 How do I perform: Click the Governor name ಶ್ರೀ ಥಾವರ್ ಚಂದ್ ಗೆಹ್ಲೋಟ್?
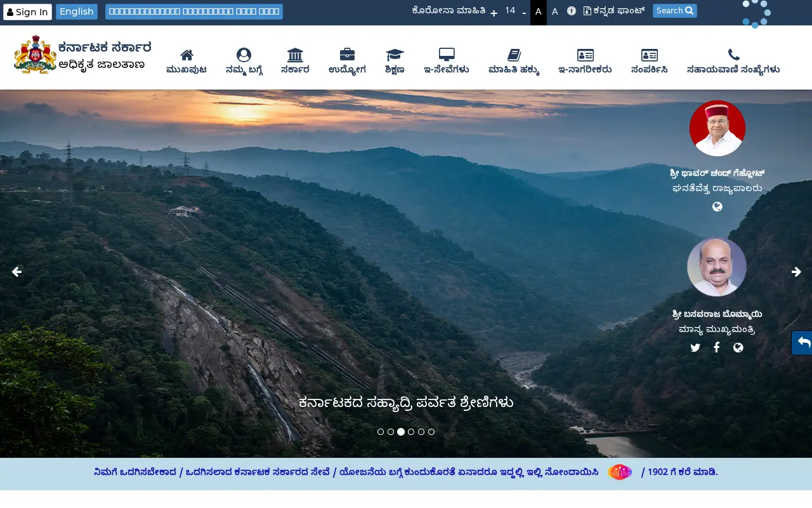[x=717, y=173]
